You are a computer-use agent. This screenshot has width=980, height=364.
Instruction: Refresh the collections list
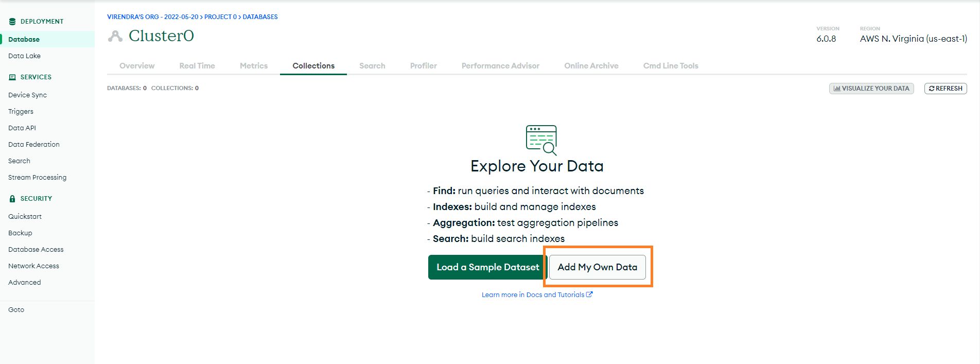[946, 89]
